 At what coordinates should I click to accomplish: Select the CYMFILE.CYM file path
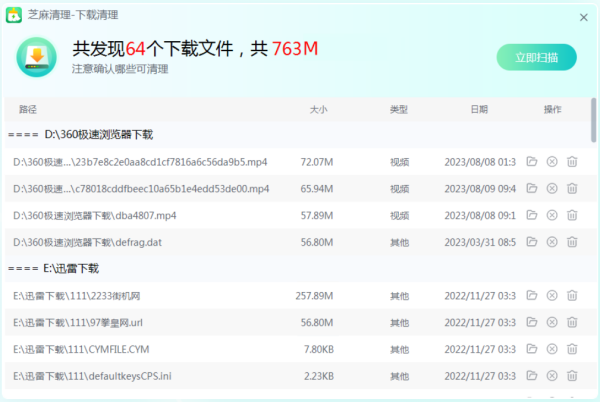tap(81, 350)
